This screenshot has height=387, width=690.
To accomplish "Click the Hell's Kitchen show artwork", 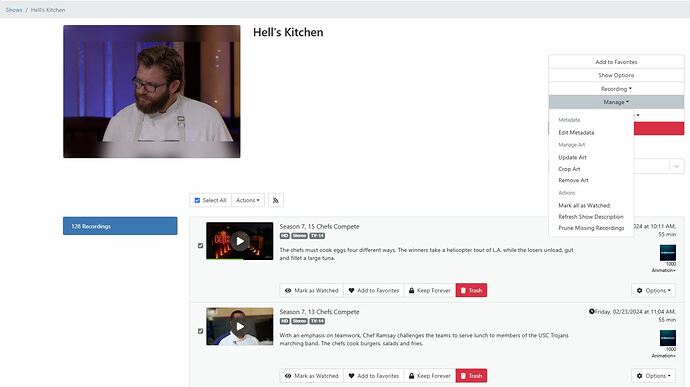I will tap(152, 92).
